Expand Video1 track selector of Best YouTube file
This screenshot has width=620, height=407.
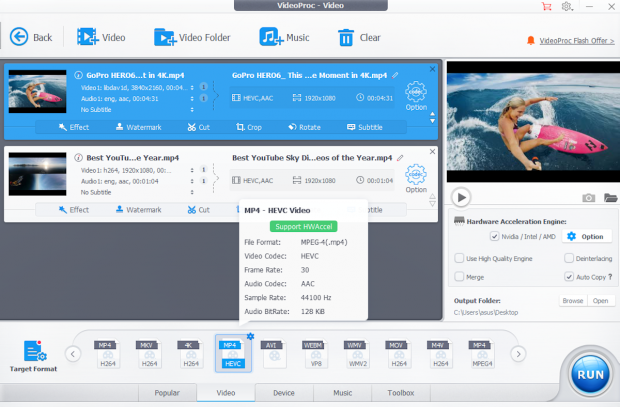(x=192, y=170)
